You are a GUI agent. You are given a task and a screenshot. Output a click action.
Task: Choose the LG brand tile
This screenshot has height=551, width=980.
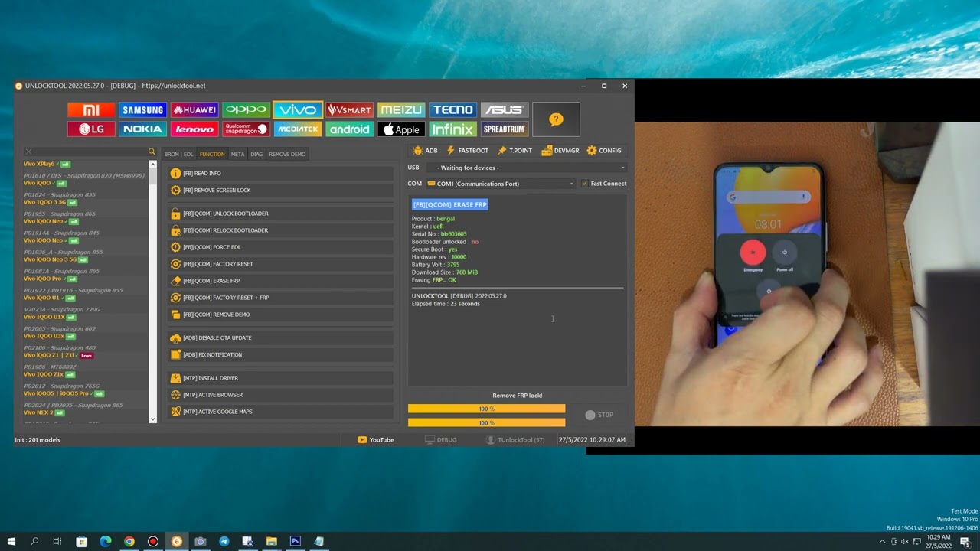tap(91, 129)
